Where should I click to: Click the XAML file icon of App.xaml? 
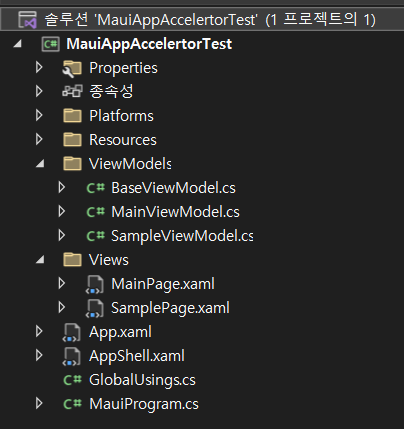71,332
